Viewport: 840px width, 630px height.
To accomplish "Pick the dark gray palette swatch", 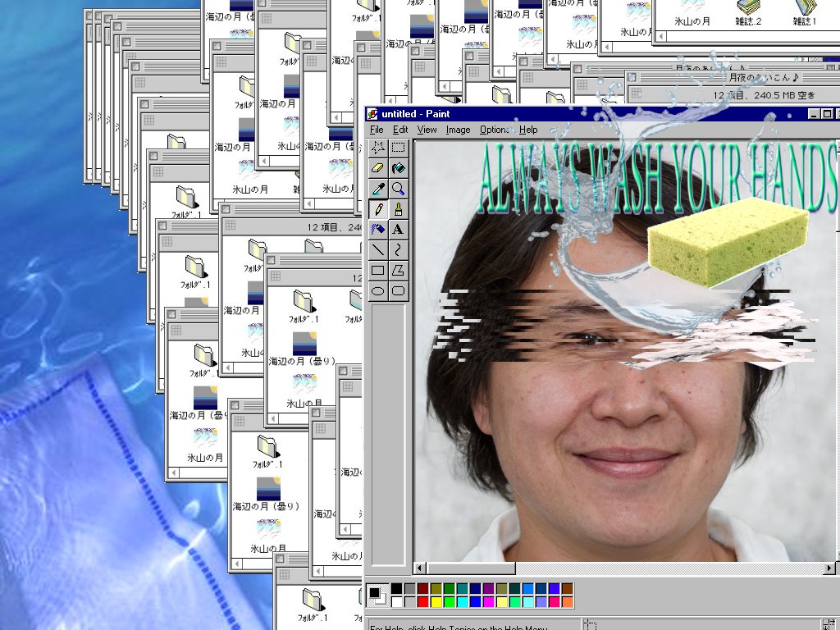I will tap(410, 589).
